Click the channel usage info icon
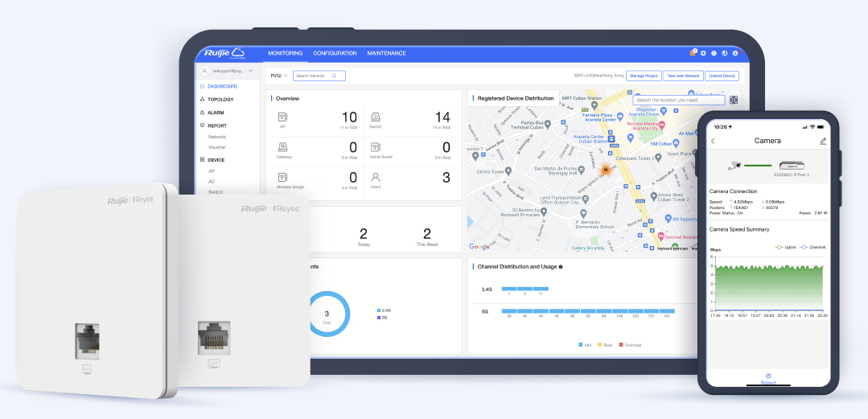The image size is (868, 419). pyautogui.click(x=561, y=267)
